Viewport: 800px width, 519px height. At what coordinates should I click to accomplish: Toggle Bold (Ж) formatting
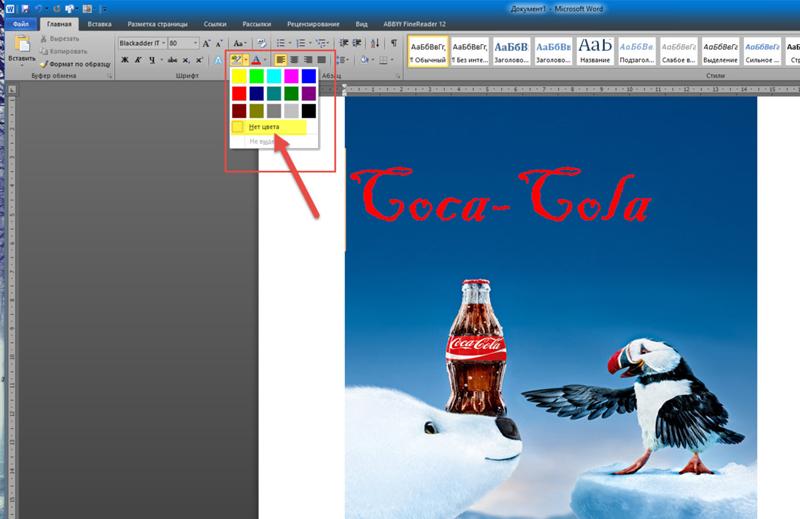click(125, 60)
